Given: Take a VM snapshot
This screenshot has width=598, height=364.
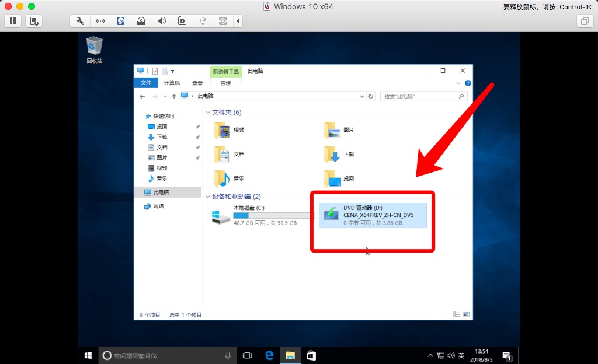Looking at the screenshot, I should click(x=34, y=21).
